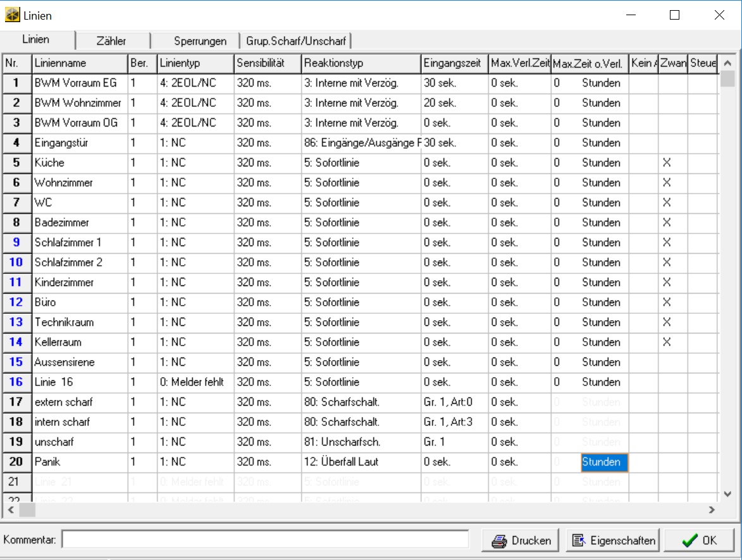Click the green checkmark OK icon
Viewport: 742px width, 560px height.
(x=690, y=541)
